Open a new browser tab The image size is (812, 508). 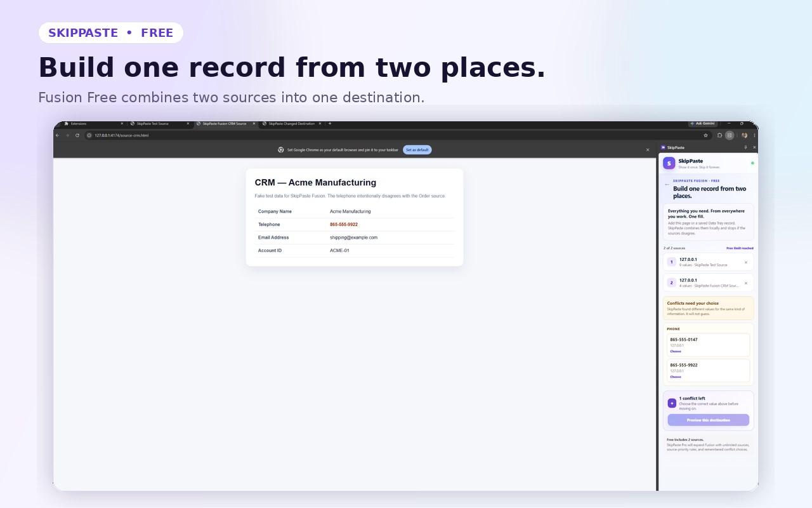330,124
